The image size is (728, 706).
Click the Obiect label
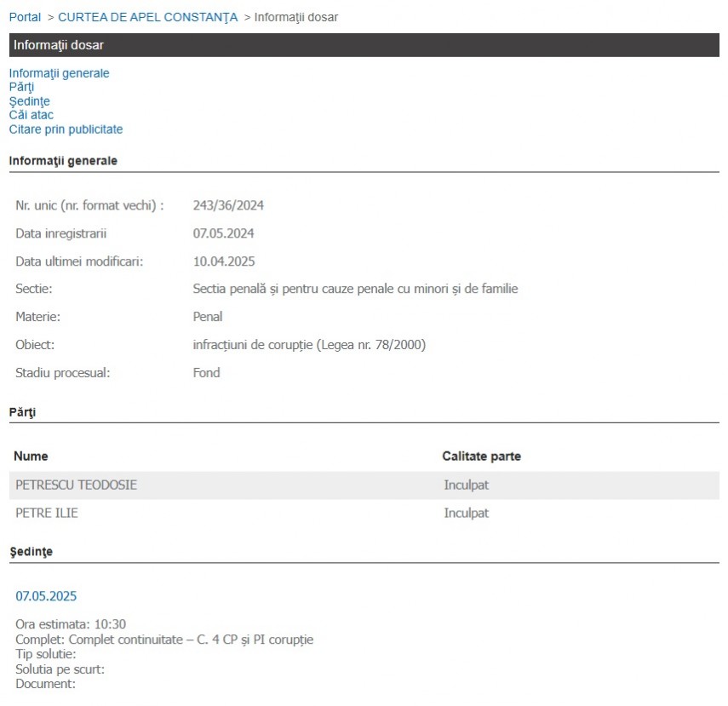[x=35, y=345]
